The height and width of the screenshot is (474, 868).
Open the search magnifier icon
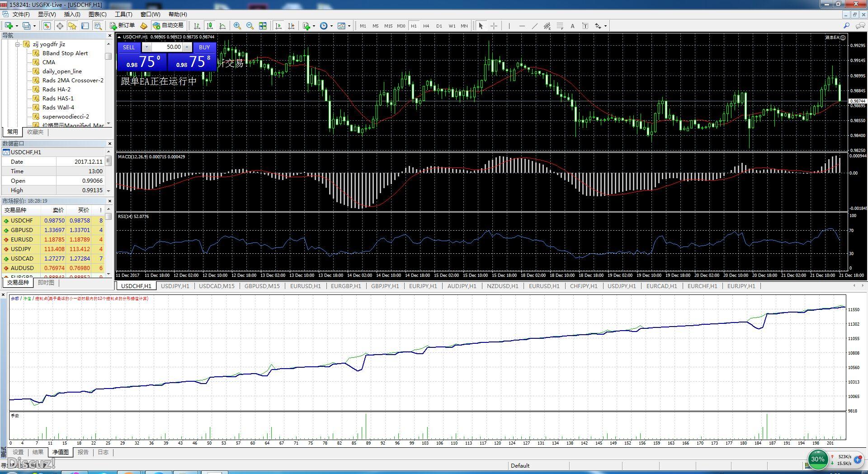846,26
